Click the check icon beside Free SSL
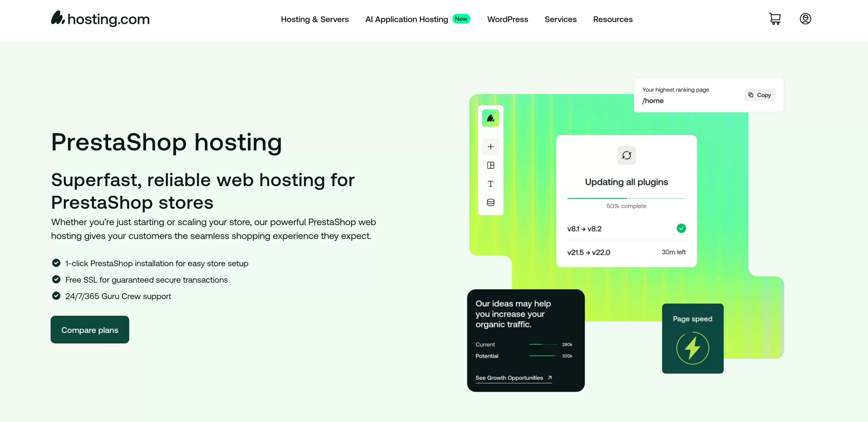 coord(56,279)
